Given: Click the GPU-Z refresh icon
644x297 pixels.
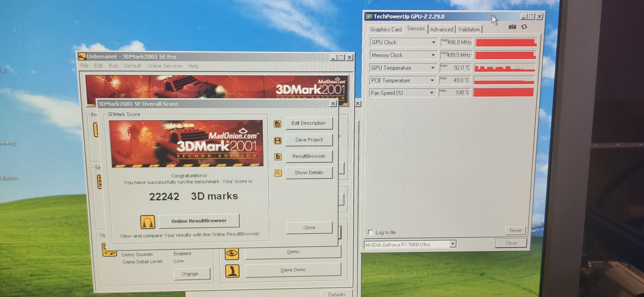Looking at the screenshot, I should click(524, 27).
